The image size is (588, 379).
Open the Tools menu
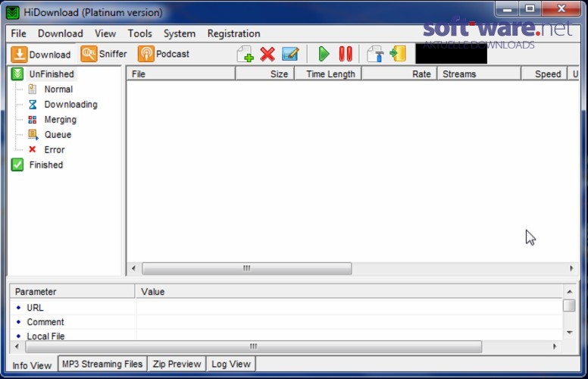click(140, 34)
